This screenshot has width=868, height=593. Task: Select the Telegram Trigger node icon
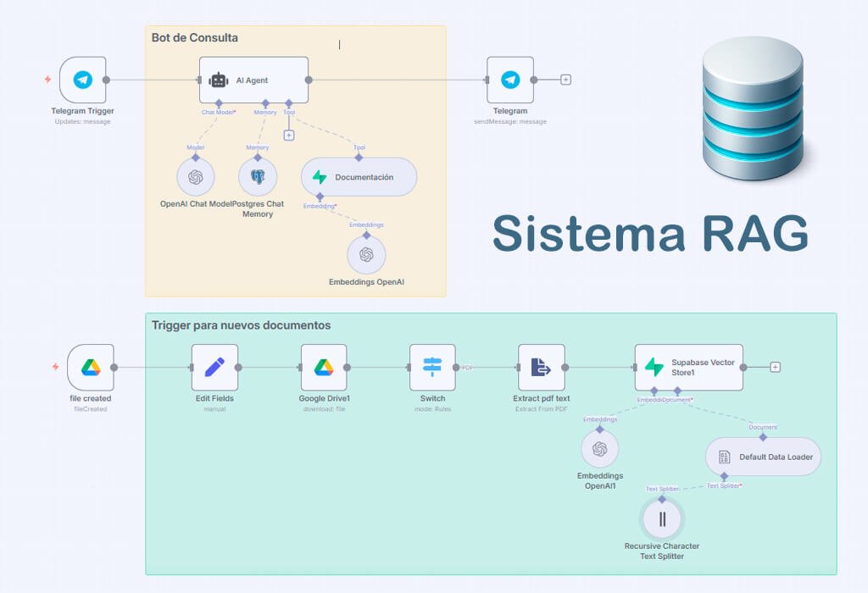[82, 80]
